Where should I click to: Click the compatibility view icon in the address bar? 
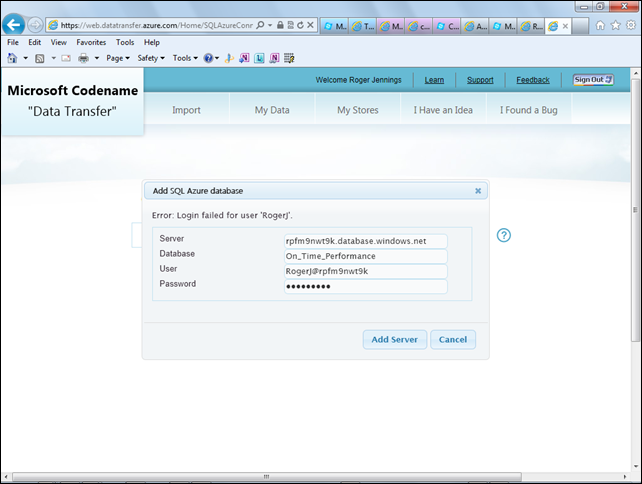pyautogui.click(x=290, y=25)
